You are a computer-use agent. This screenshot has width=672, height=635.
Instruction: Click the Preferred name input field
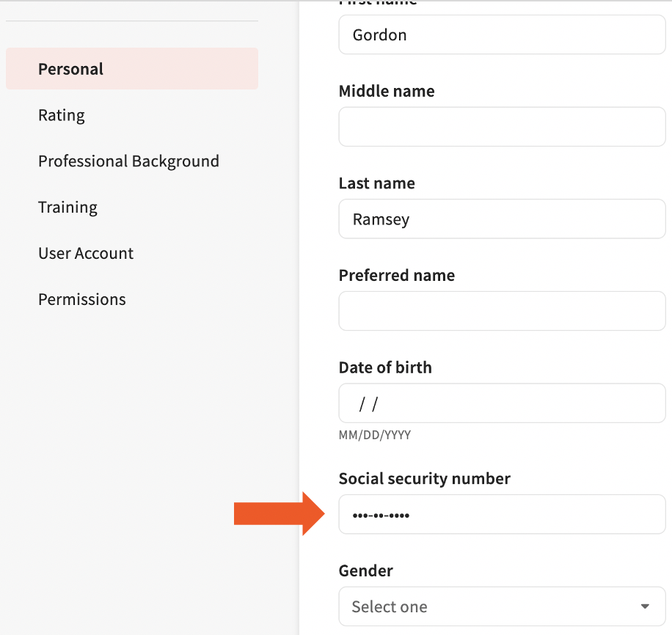tap(502, 311)
